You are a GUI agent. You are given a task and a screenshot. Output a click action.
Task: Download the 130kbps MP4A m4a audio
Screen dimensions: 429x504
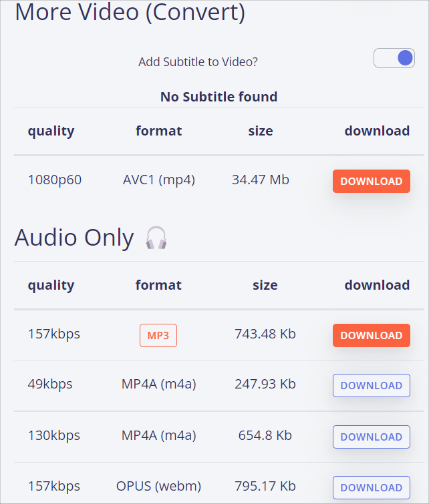(x=372, y=437)
